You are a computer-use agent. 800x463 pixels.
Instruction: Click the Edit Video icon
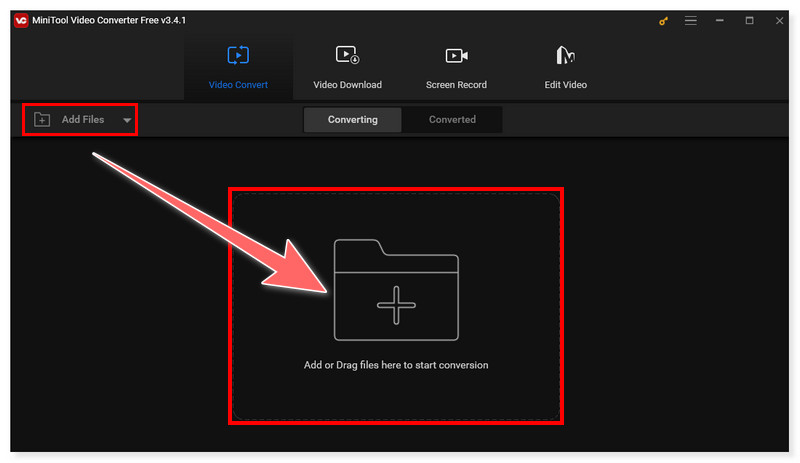click(565, 56)
